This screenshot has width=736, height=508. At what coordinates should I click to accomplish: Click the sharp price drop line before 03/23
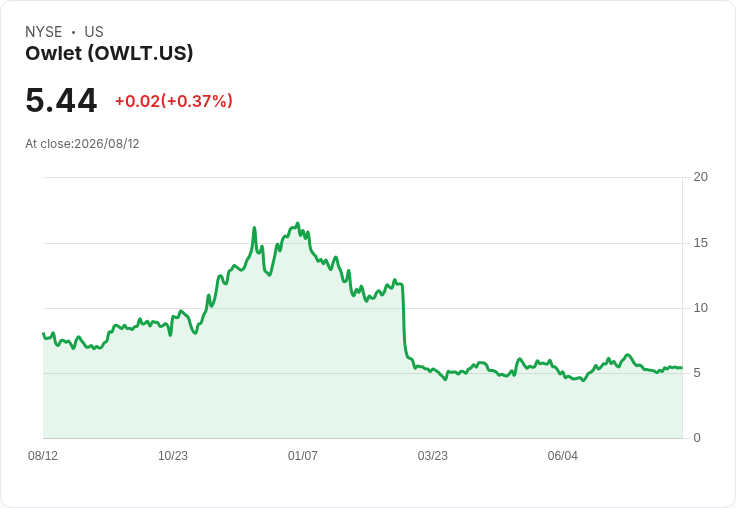point(404,319)
